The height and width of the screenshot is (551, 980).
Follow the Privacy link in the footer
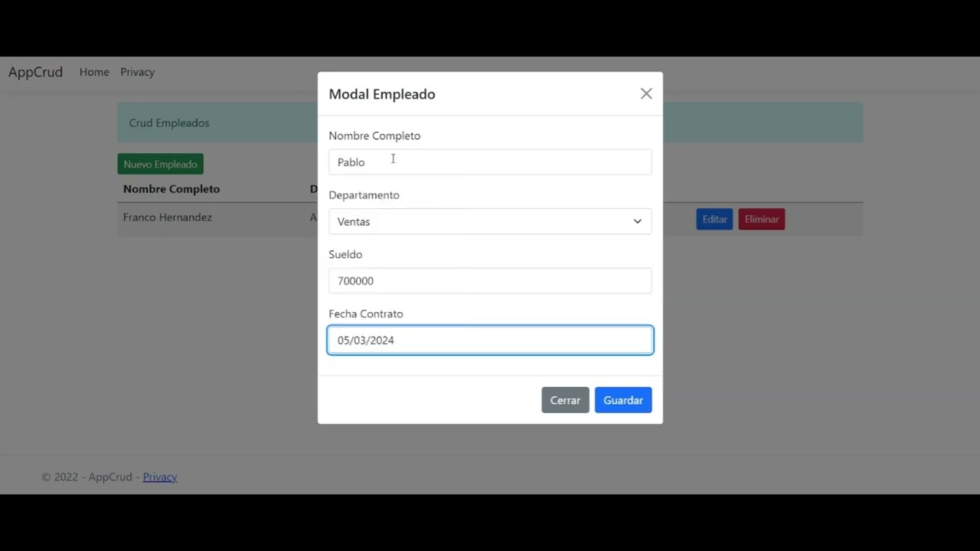[159, 477]
